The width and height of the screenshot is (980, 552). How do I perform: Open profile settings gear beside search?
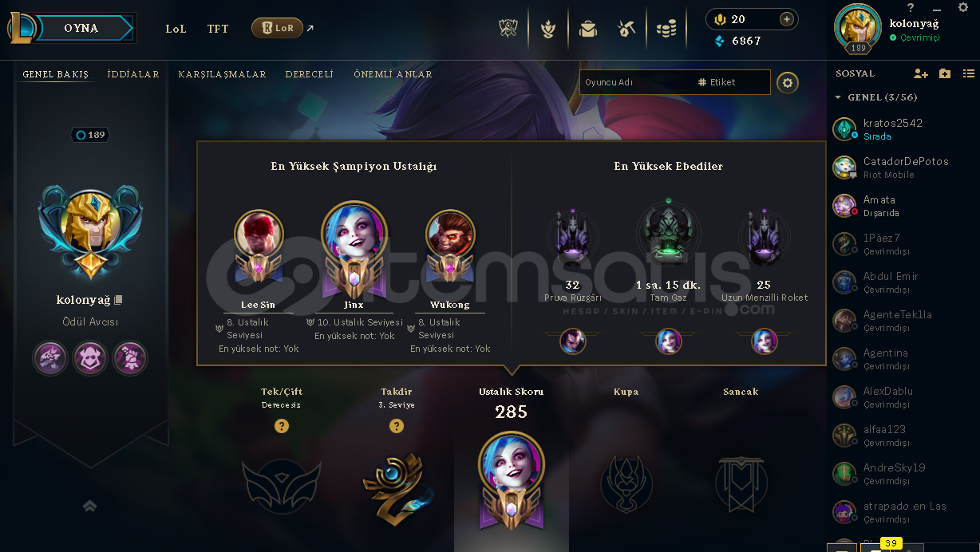click(788, 82)
